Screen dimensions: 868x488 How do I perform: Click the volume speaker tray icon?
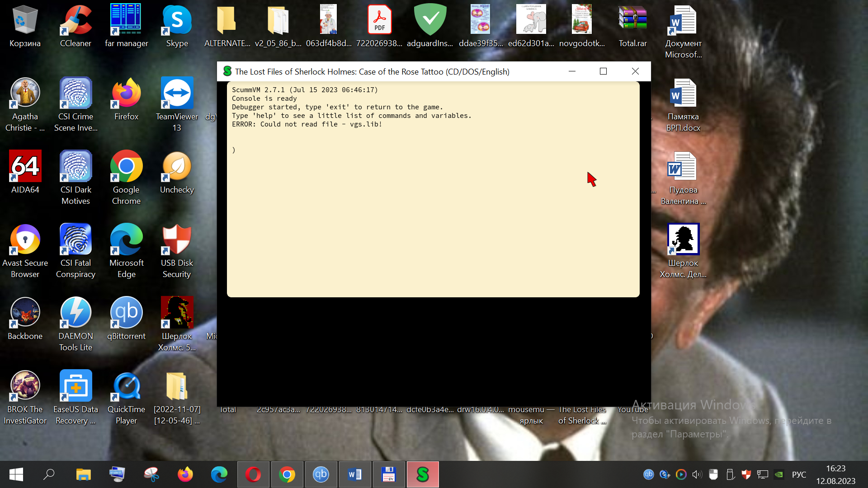(x=697, y=474)
